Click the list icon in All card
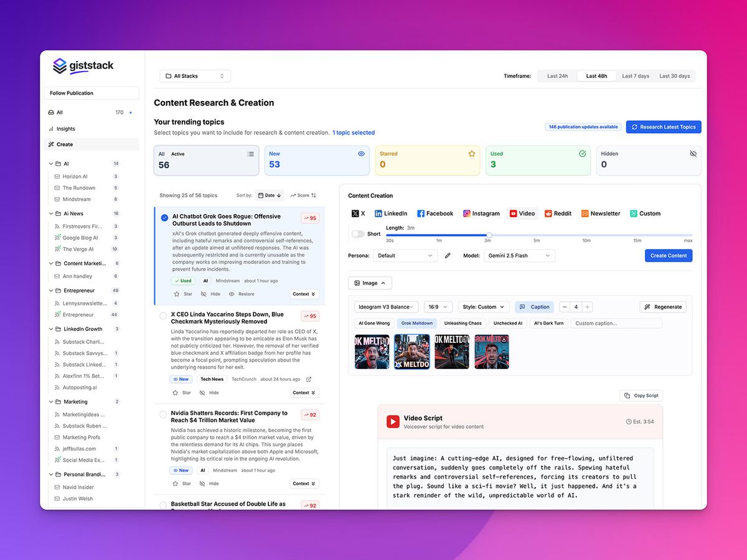 click(251, 154)
